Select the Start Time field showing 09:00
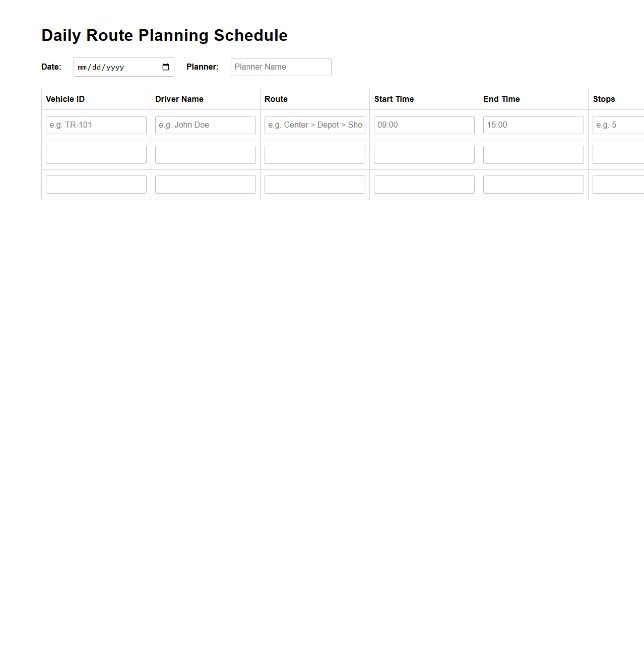Image resolution: width=644 pixels, height=648 pixels. coord(424,125)
